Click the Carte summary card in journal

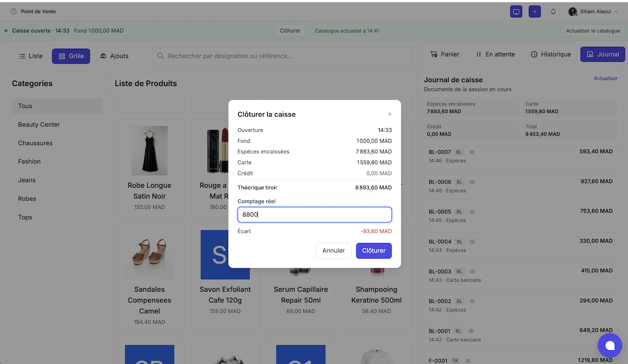[x=569, y=108]
